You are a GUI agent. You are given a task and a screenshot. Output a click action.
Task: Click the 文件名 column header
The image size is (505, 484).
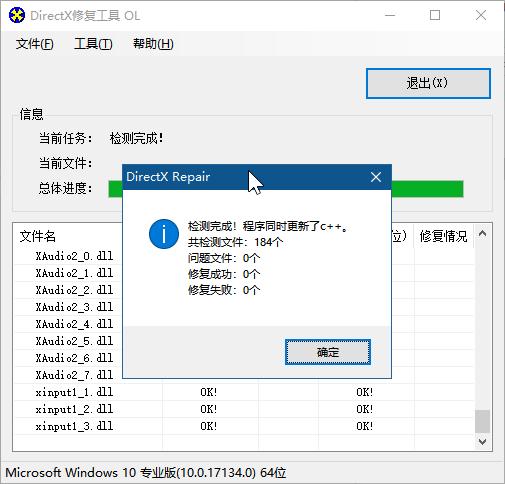point(37,236)
